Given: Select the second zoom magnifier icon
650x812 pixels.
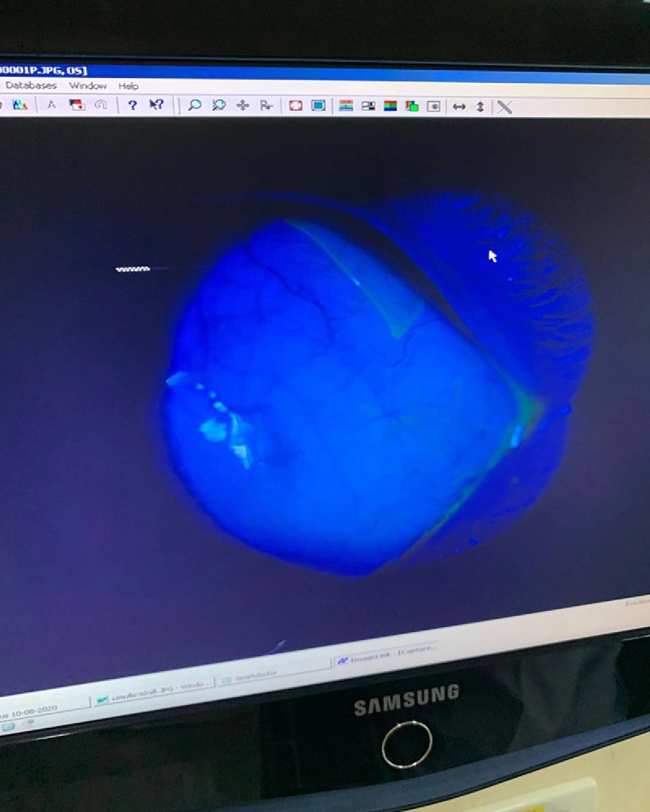Looking at the screenshot, I should [x=219, y=105].
